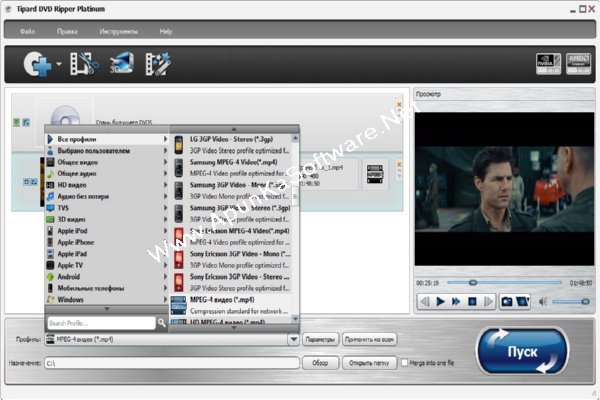The image size is (600, 400).
Task: Select MPEG-4 видео (*.mp4) profile in list
Action: (x=232, y=305)
